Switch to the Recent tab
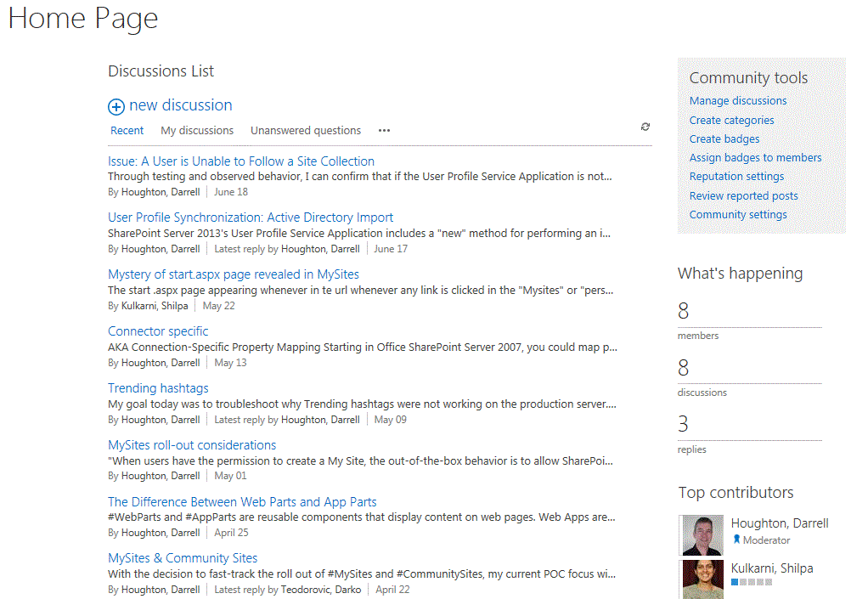 click(127, 131)
